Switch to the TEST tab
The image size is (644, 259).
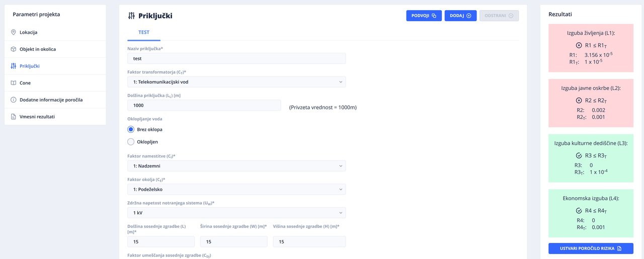pos(143,32)
